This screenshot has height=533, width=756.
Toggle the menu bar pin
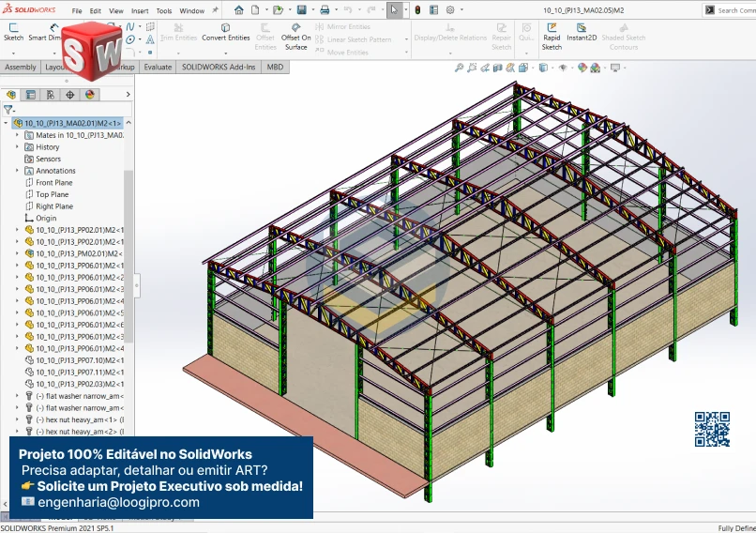coord(215,10)
